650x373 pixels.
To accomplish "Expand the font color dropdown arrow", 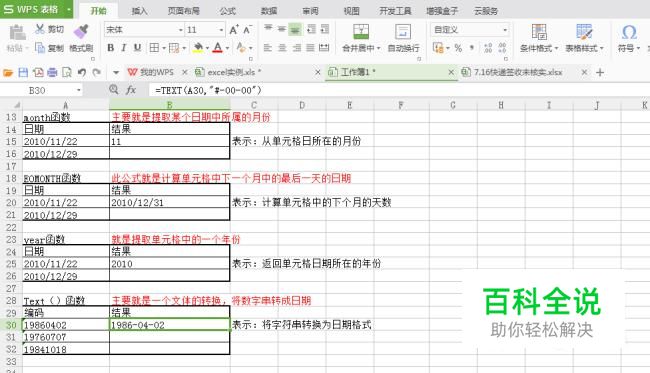I will (227, 48).
